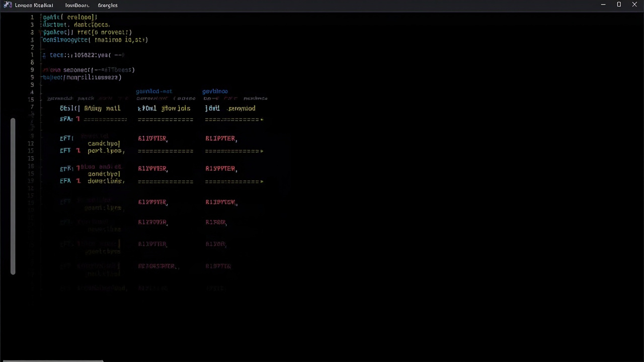644x362 pixels.
Task: Minimize the editor window
Action: coord(603,5)
